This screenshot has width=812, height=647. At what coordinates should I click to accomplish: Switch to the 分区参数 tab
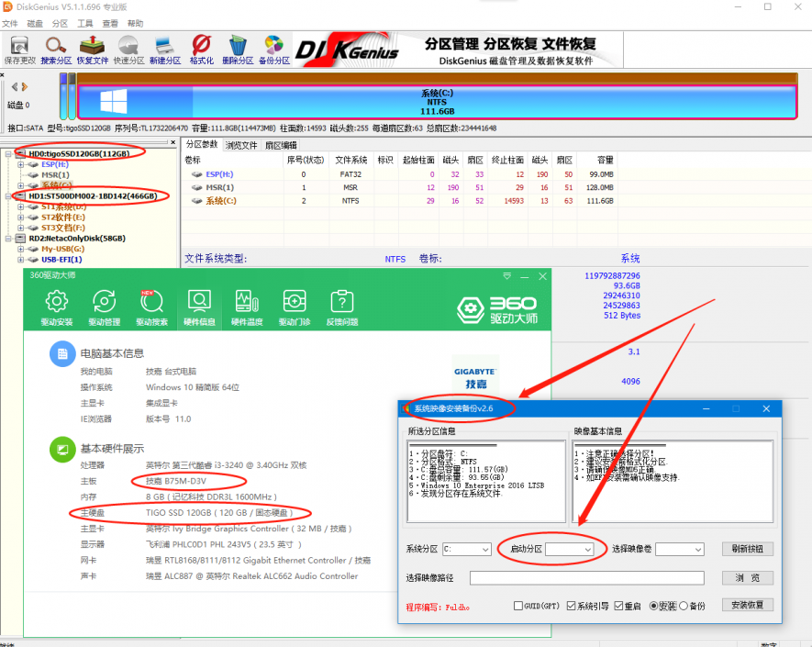pos(202,144)
